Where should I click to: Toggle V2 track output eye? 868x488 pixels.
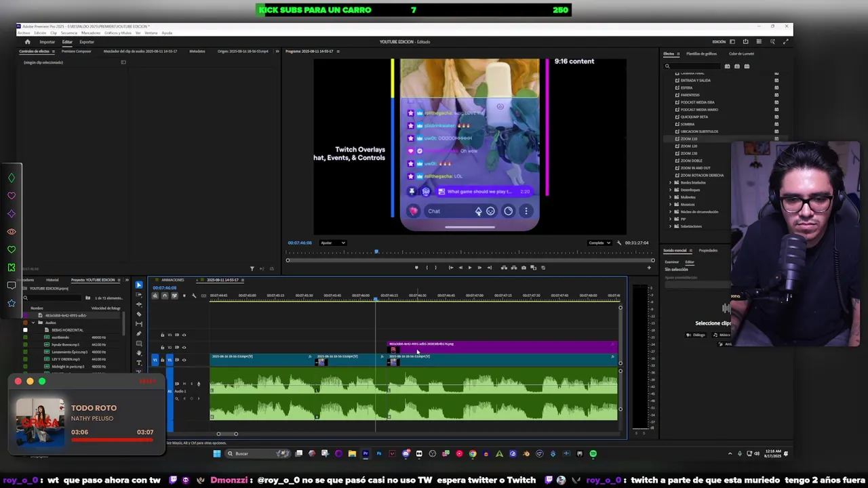(x=184, y=347)
